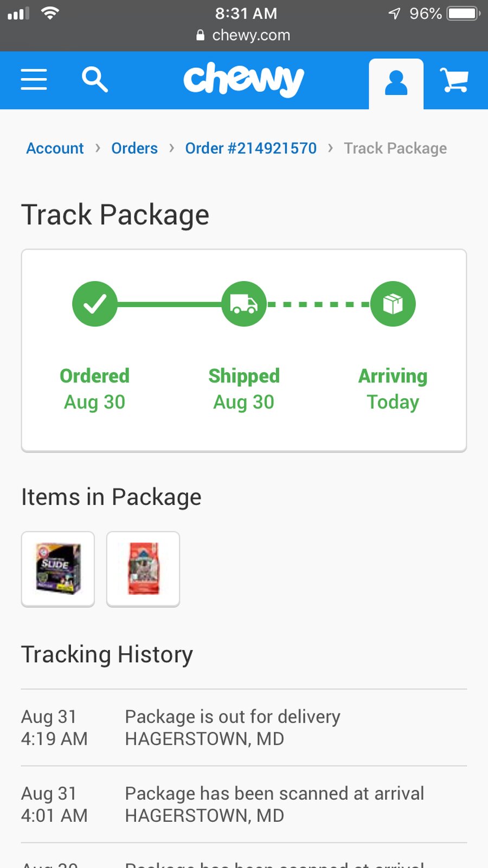The image size is (488, 868).
Task: Tap the Arriving package box icon
Action: pyautogui.click(x=393, y=304)
